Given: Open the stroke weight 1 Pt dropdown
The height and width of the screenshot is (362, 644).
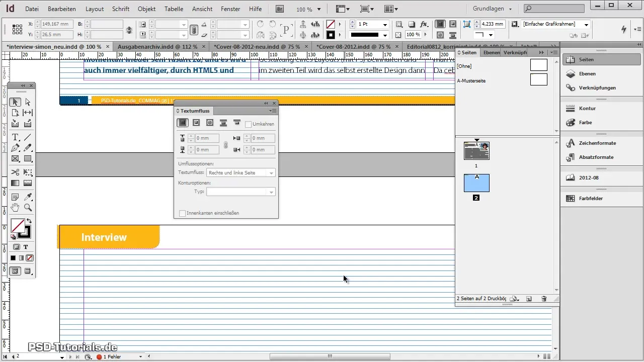Looking at the screenshot, I should tap(385, 24).
